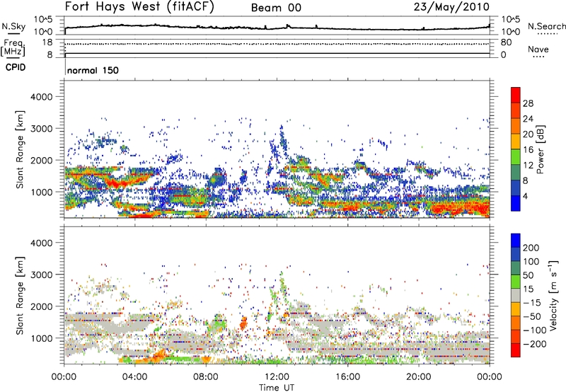566x392 pixels.
Task: Click the '3000' tick in velocity panel
Action: 41,275
